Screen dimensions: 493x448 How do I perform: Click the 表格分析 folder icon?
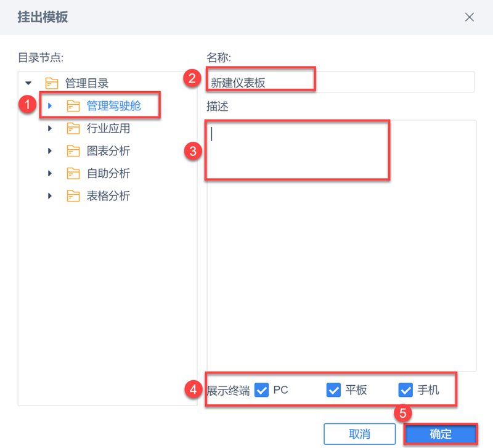click(73, 197)
